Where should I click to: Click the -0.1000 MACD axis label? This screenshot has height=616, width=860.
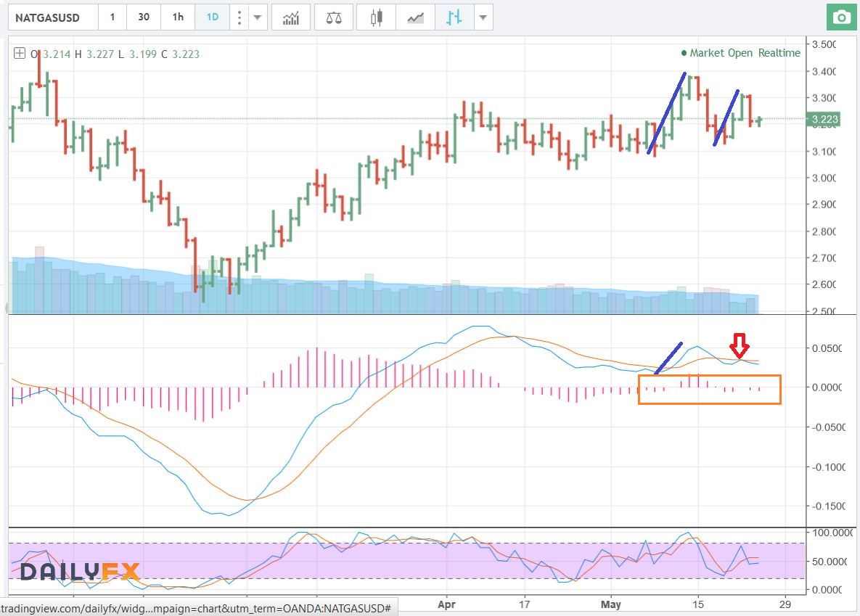(829, 467)
